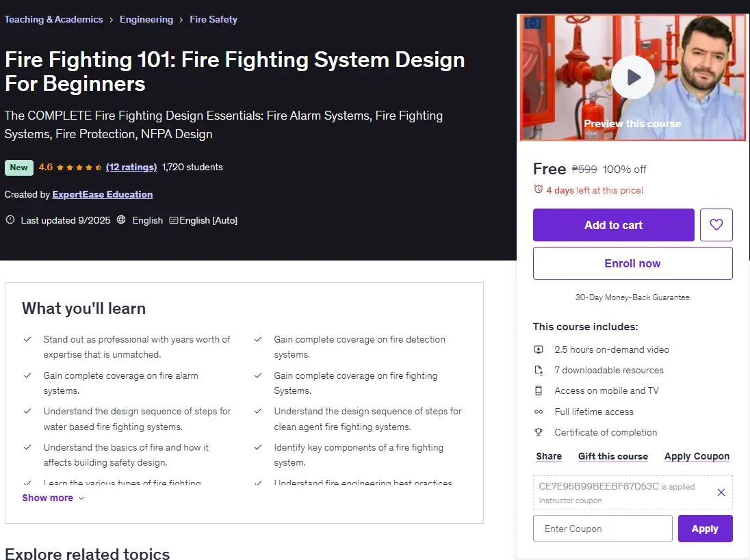Screen dimensions: 750x560
Task: Click the closed captions icon by English [Auto]
Action: [x=174, y=220]
